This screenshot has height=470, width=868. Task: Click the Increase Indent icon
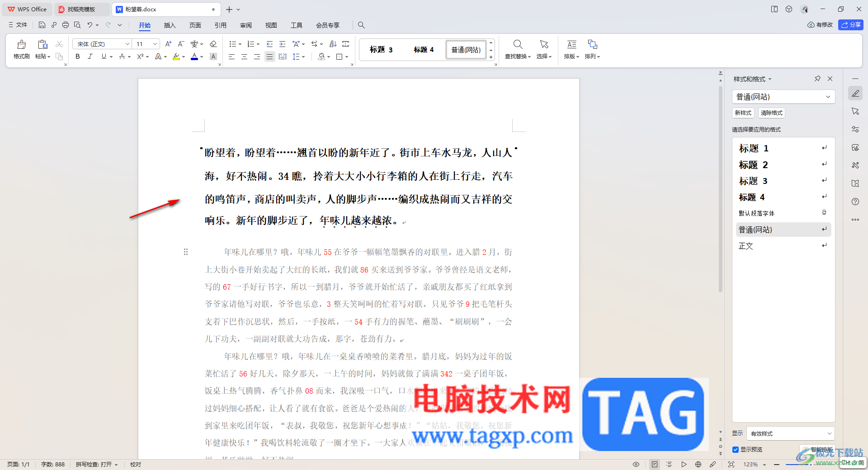[x=282, y=44]
